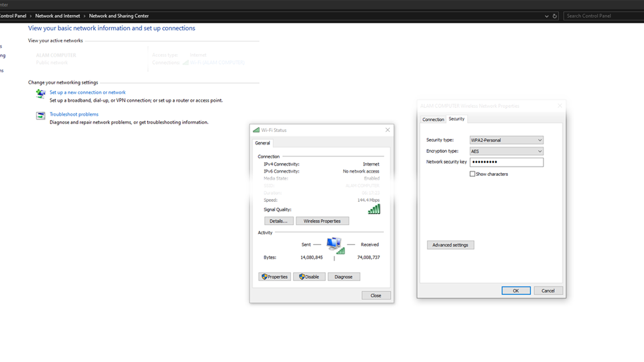Click the network computers Activity icon
The image size is (644, 362).
(335, 245)
